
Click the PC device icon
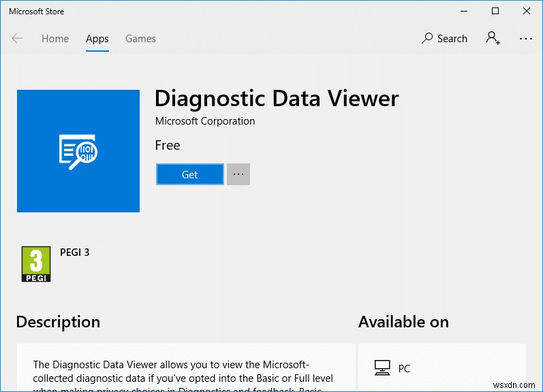tap(383, 368)
